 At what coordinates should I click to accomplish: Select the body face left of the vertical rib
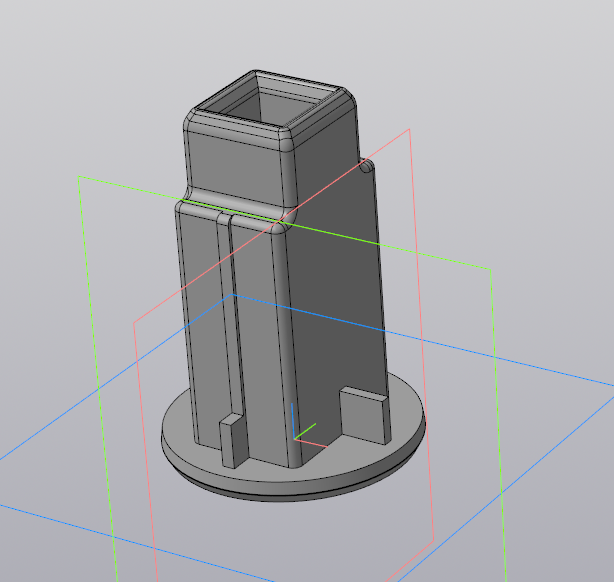[x=202, y=321]
